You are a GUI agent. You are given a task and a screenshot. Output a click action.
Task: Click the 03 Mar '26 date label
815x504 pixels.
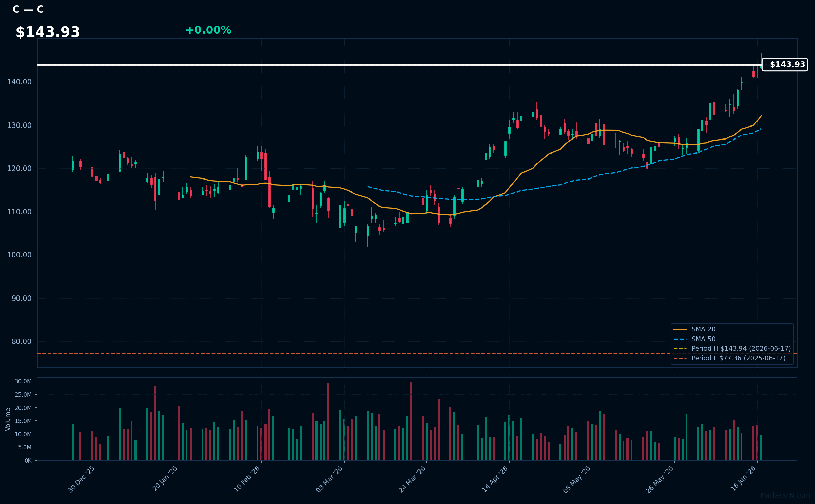pyautogui.click(x=329, y=479)
